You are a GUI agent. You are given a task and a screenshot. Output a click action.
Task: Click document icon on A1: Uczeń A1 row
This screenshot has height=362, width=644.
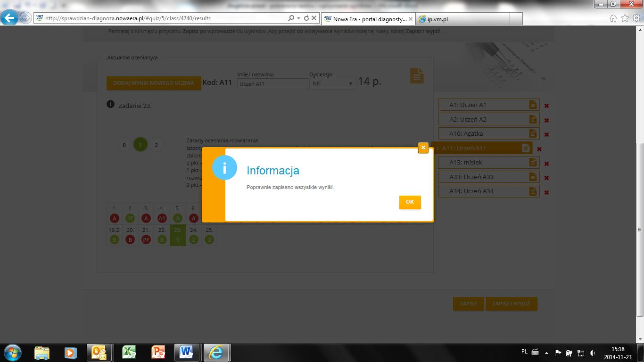533,105
